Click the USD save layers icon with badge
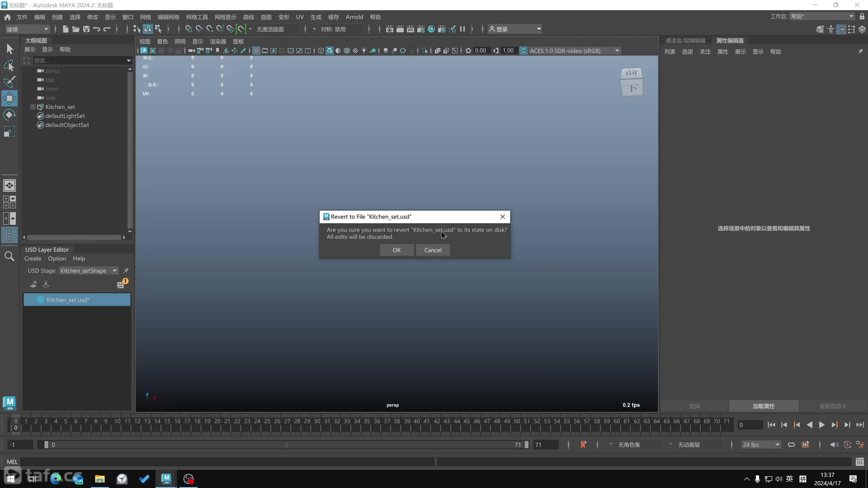This screenshot has width=868, height=488. [x=122, y=284]
